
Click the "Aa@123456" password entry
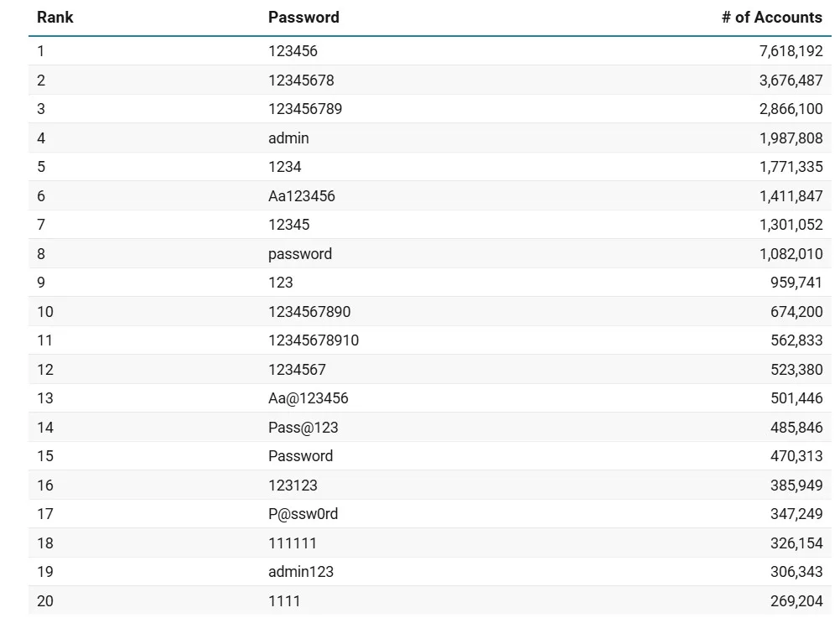(x=308, y=398)
